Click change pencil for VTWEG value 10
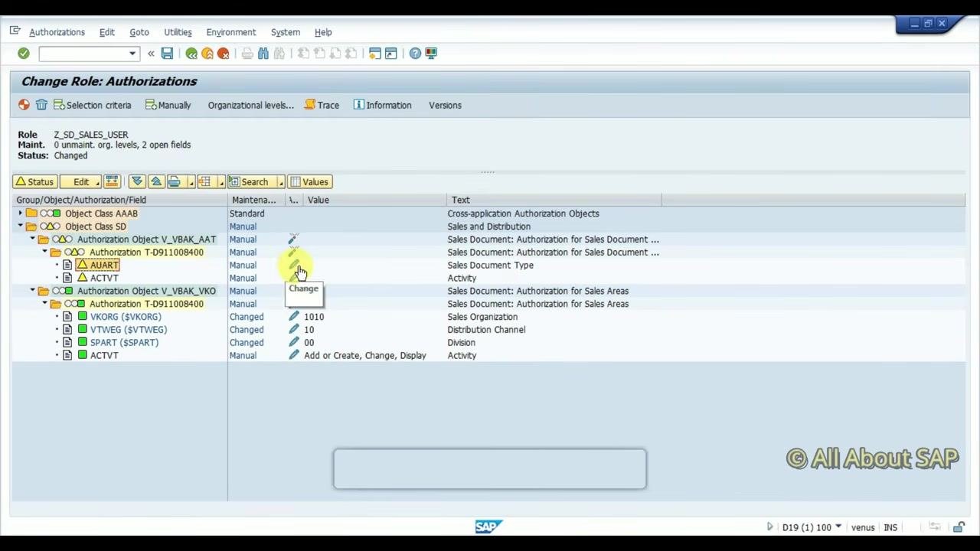The height and width of the screenshot is (551, 980). pyautogui.click(x=293, y=330)
